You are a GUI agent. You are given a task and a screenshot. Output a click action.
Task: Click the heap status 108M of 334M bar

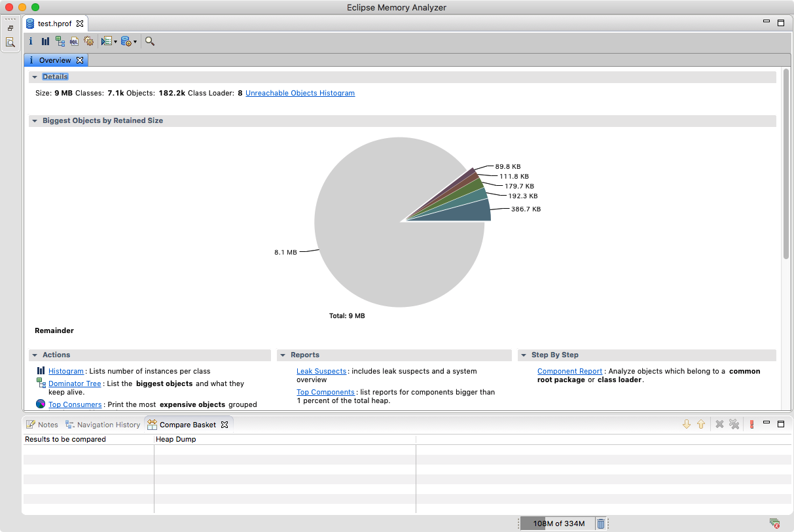point(558,523)
